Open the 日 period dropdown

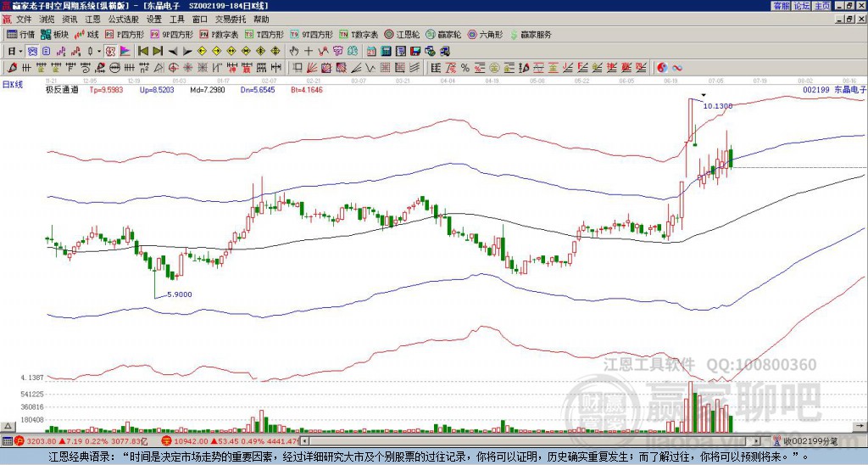(15, 52)
